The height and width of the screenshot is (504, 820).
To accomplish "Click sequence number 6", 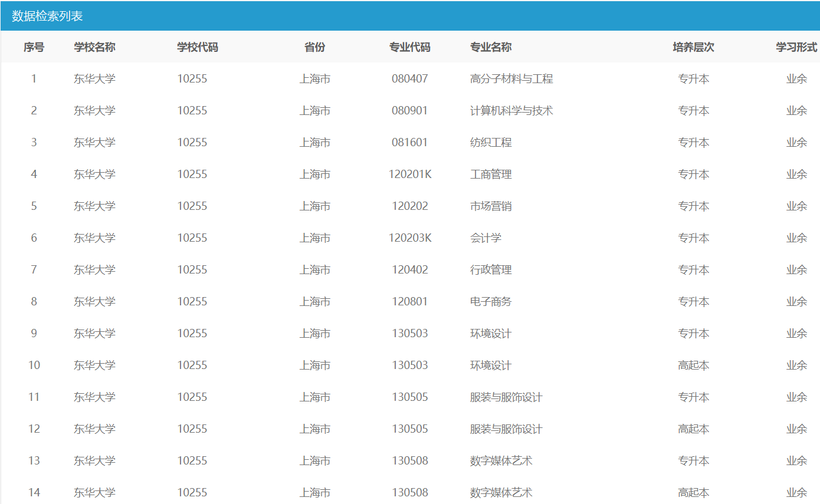I will pos(34,238).
